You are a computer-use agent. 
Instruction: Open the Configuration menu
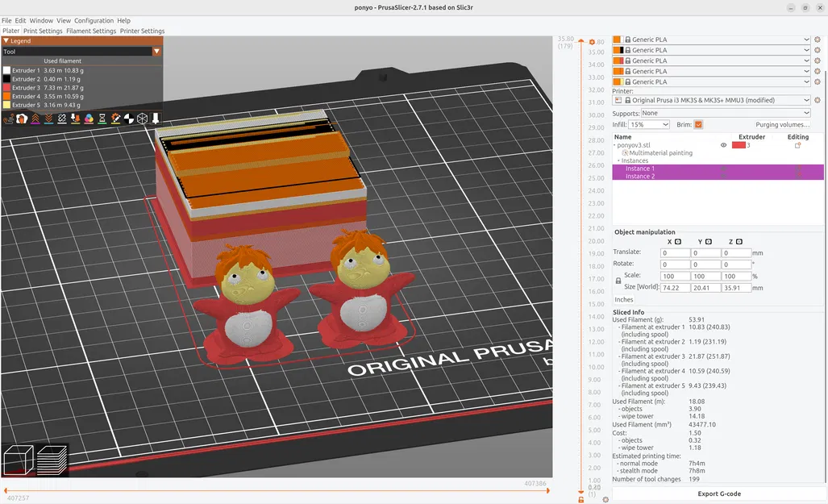[94, 20]
